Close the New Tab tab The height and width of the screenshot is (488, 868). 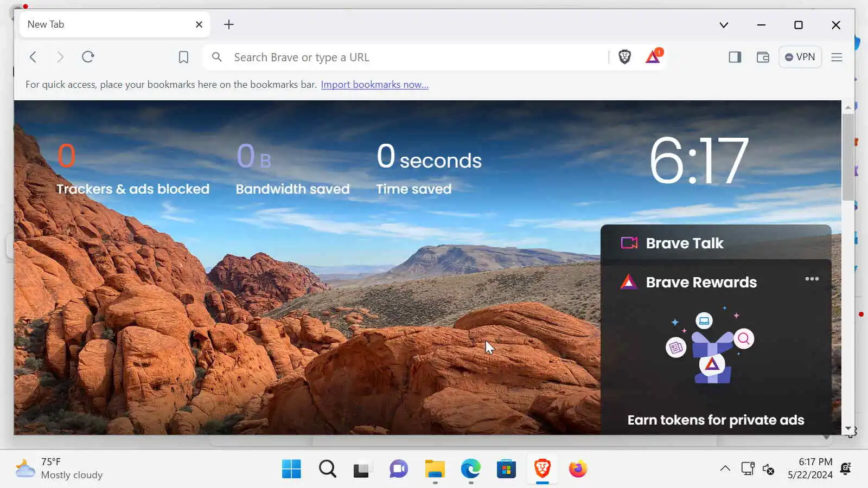(199, 24)
